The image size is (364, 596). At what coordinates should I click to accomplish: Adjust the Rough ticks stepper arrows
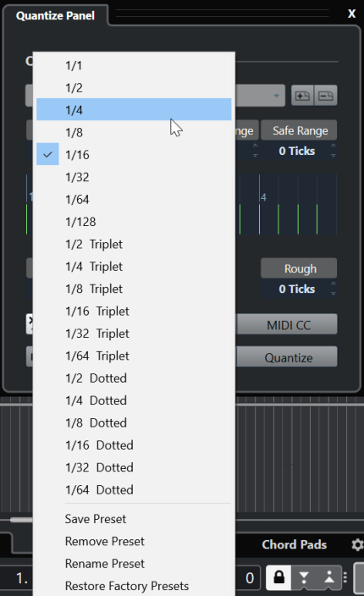(x=334, y=289)
